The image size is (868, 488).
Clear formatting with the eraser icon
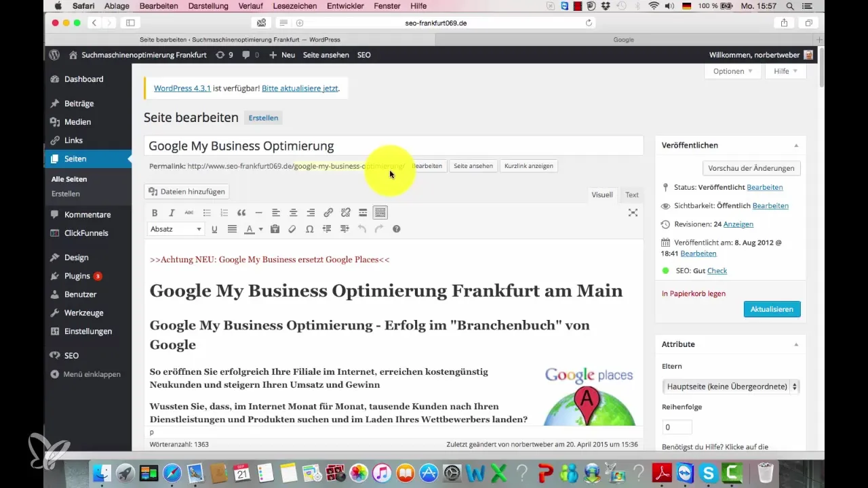292,229
